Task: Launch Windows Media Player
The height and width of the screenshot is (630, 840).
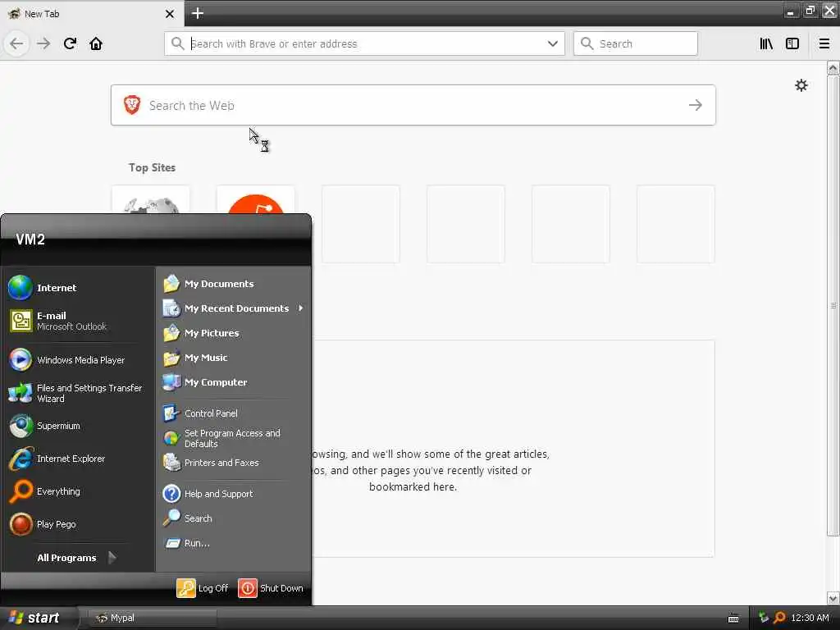Action: point(78,360)
